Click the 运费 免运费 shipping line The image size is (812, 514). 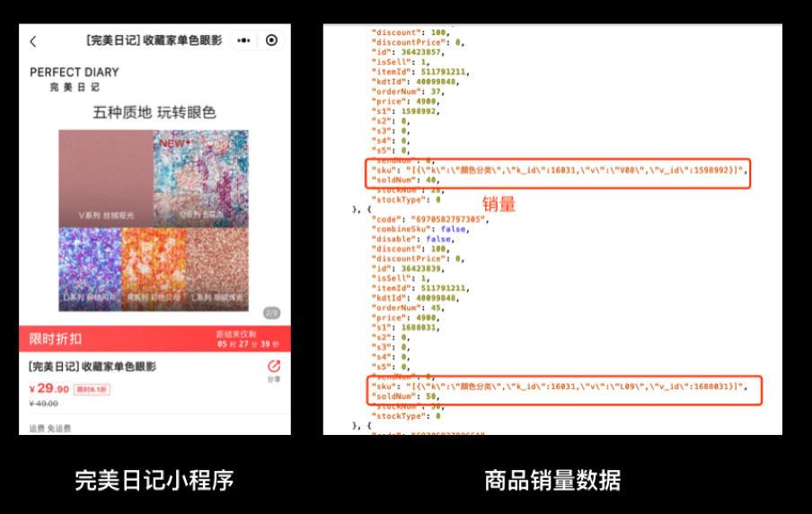click(50, 429)
